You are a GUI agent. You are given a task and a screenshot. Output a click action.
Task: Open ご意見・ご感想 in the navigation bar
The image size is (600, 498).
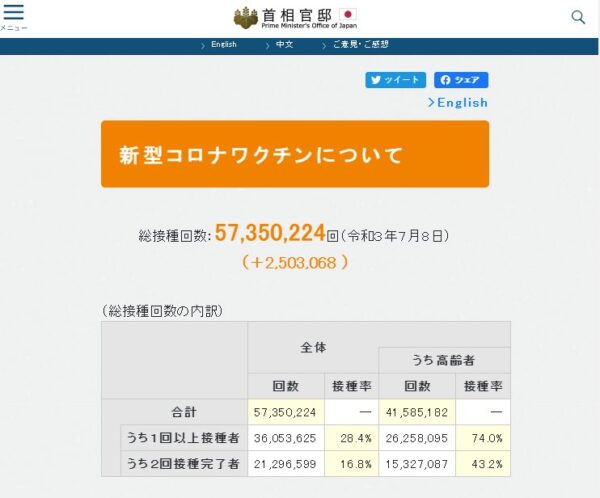(361, 45)
